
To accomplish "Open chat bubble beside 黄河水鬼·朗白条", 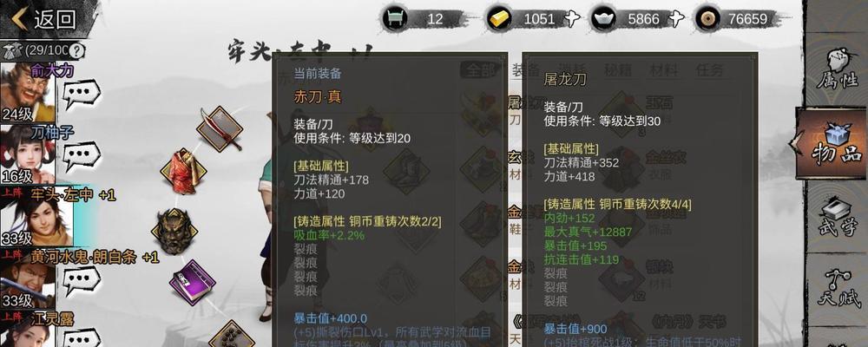I will [80, 281].
